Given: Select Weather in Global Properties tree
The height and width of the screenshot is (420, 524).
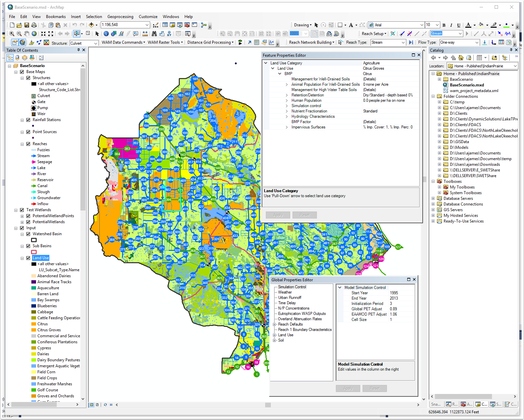Looking at the screenshot, I should [x=285, y=292].
